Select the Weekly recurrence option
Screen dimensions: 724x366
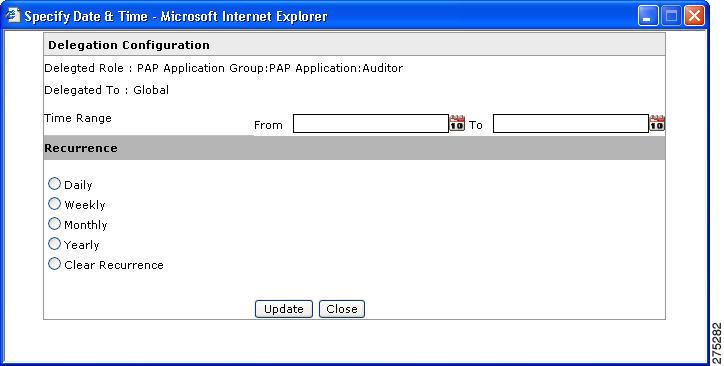pos(54,204)
